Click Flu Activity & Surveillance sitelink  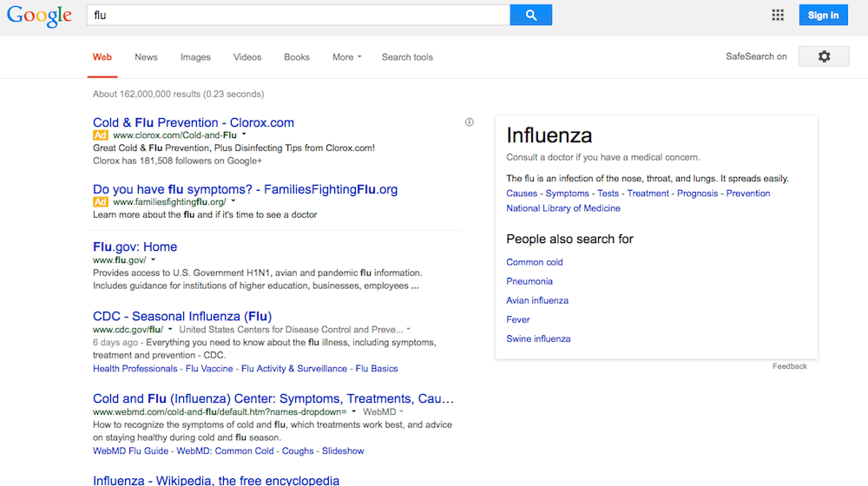click(294, 369)
